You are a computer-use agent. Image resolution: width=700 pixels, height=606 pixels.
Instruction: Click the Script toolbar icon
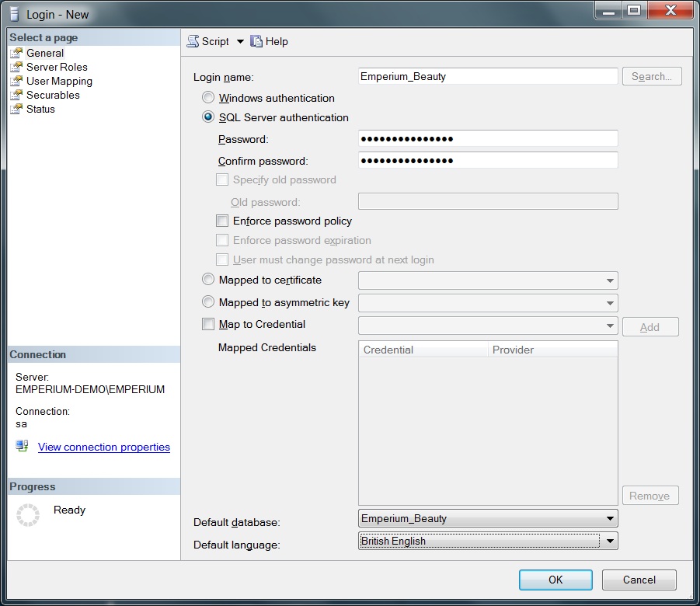[193, 42]
